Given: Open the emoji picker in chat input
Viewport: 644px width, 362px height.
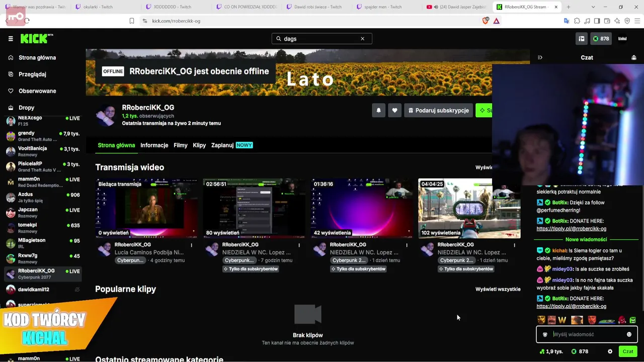Looking at the screenshot, I should point(629,334).
